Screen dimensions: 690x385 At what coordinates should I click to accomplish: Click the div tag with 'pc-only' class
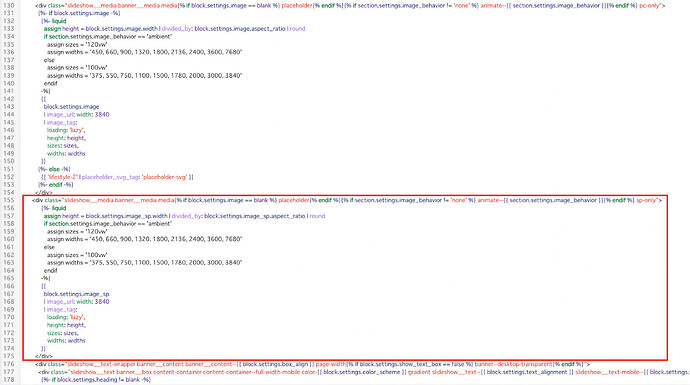[350, 6]
